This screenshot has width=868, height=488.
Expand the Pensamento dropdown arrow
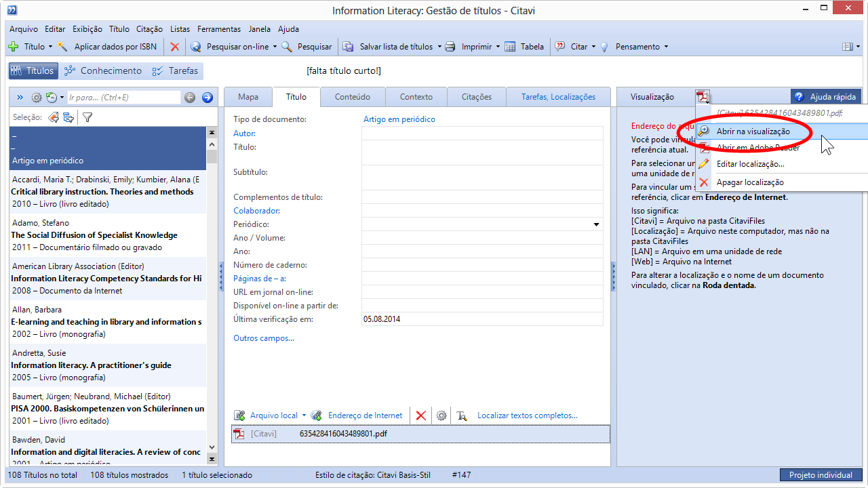[666, 47]
